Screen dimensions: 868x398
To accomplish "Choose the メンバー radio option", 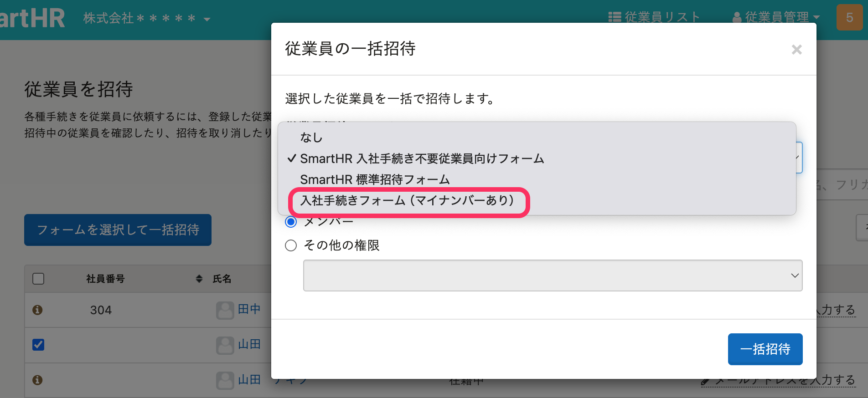I will click(291, 222).
